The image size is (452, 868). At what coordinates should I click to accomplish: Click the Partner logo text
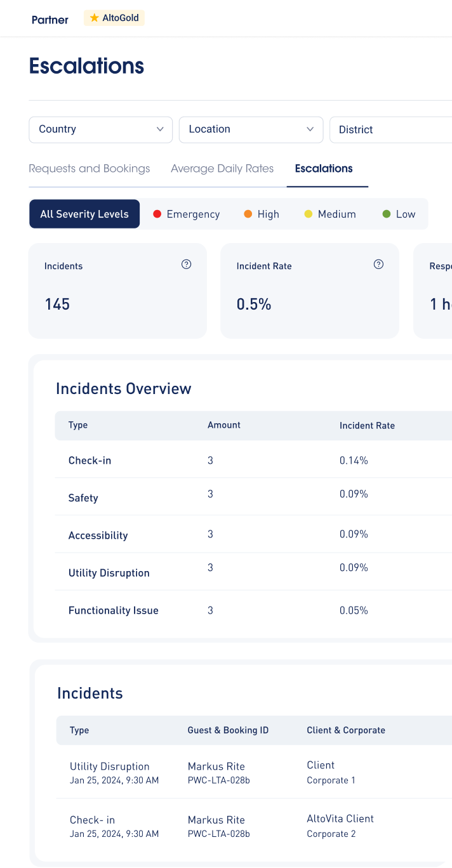50,20
